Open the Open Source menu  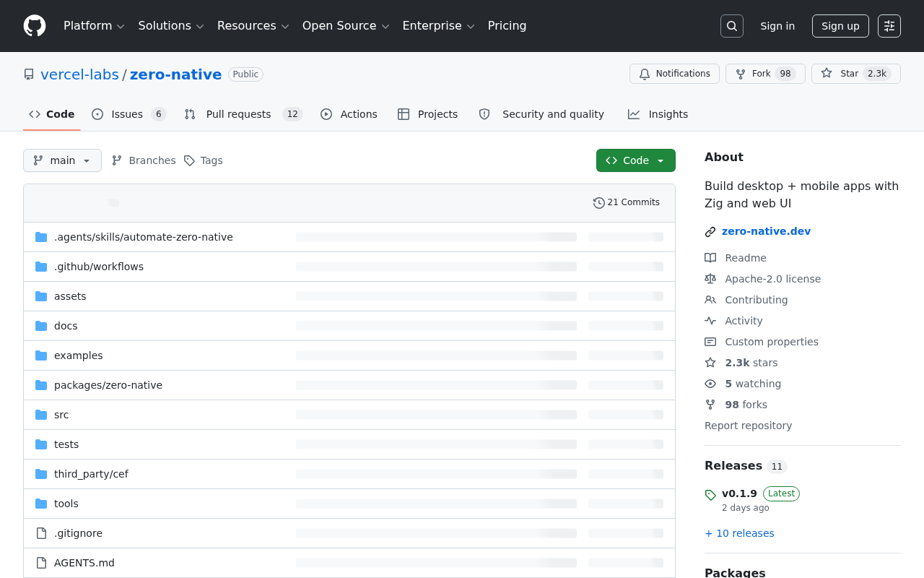[x=346, y=26]
